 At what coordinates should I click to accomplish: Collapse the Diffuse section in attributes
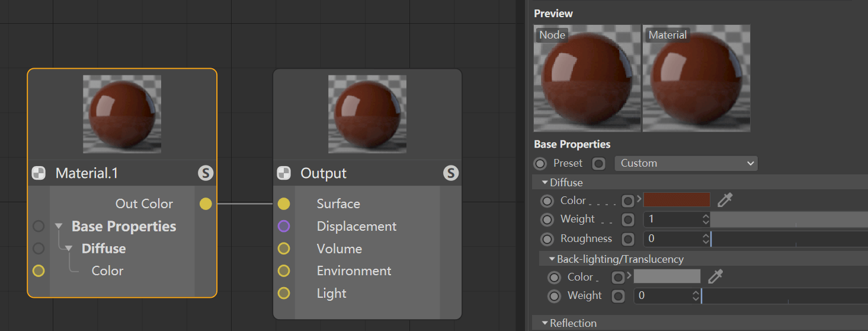[x=545, y=183]
